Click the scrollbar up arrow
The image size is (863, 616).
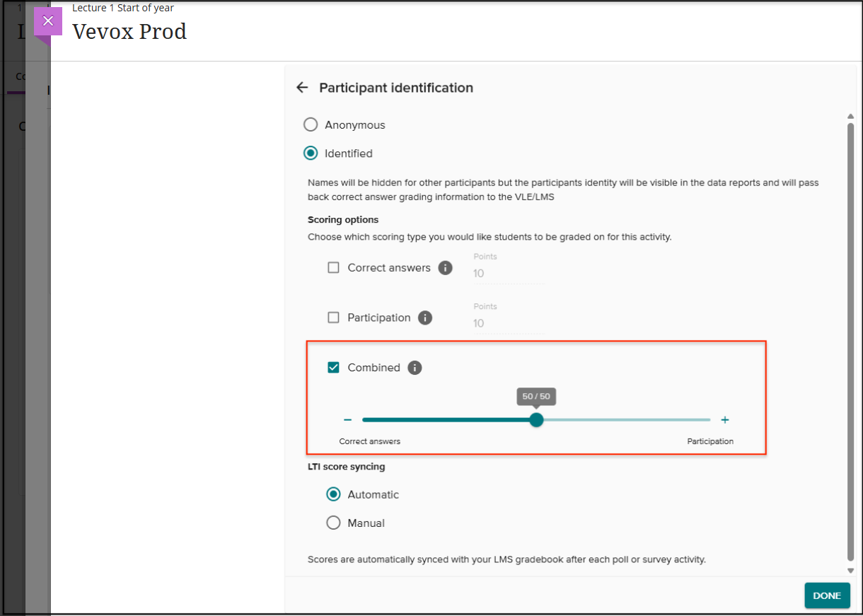coord(850,117)
